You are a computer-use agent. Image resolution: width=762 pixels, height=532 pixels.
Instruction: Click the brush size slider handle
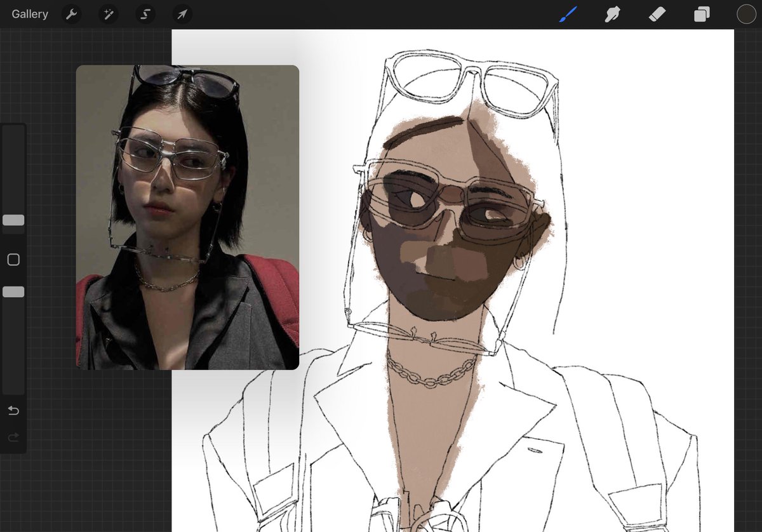point(13,220)
